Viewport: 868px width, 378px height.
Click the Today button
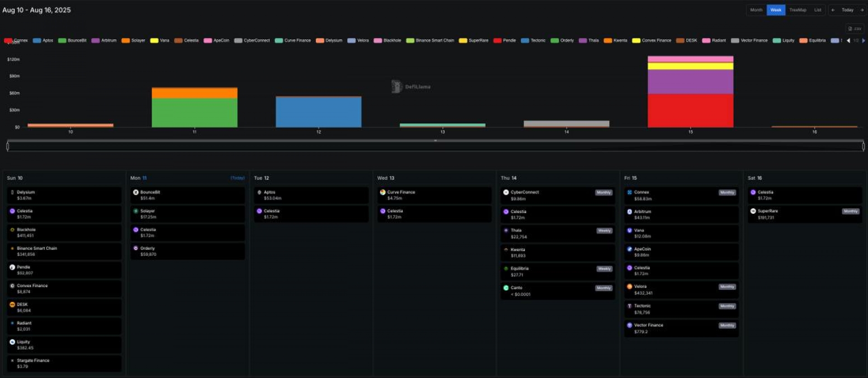[x=847, y=10]
